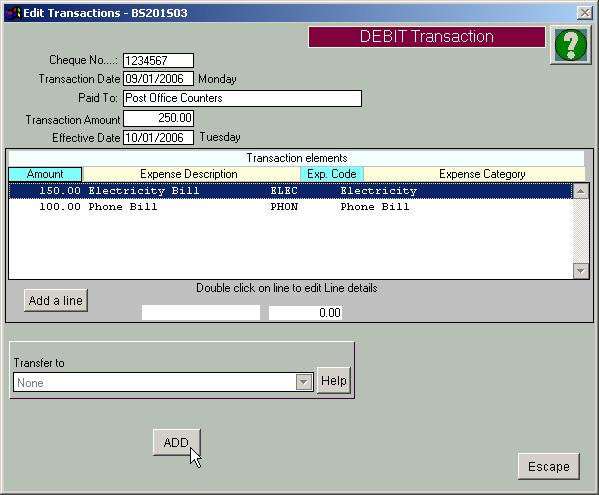Click the ADD button
Viewport: 599px width, 495px height.
coord(176,442)
